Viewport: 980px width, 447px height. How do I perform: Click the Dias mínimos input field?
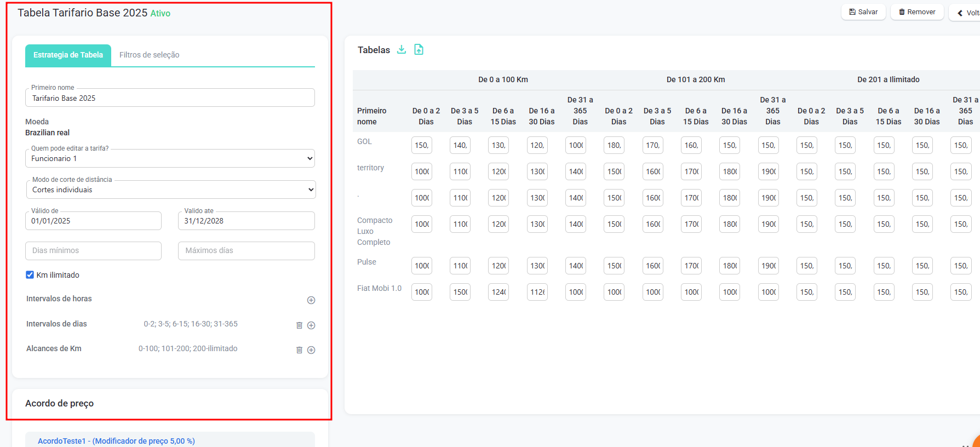[93, 250]
